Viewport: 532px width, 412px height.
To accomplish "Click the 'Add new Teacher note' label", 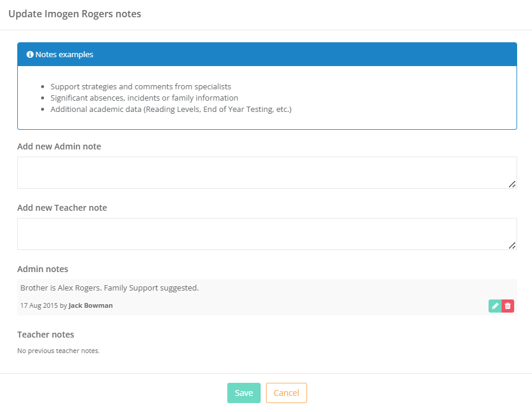I will point(62,208).
